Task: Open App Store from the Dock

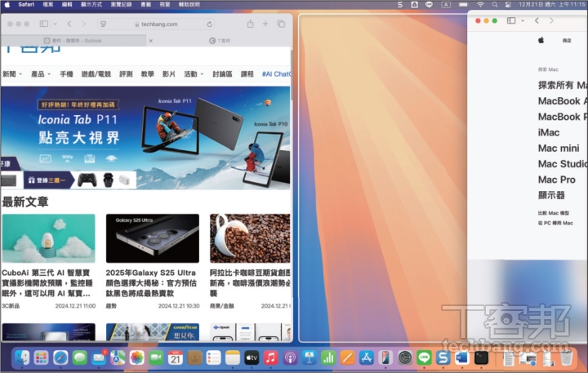Action: click(367, 357)
